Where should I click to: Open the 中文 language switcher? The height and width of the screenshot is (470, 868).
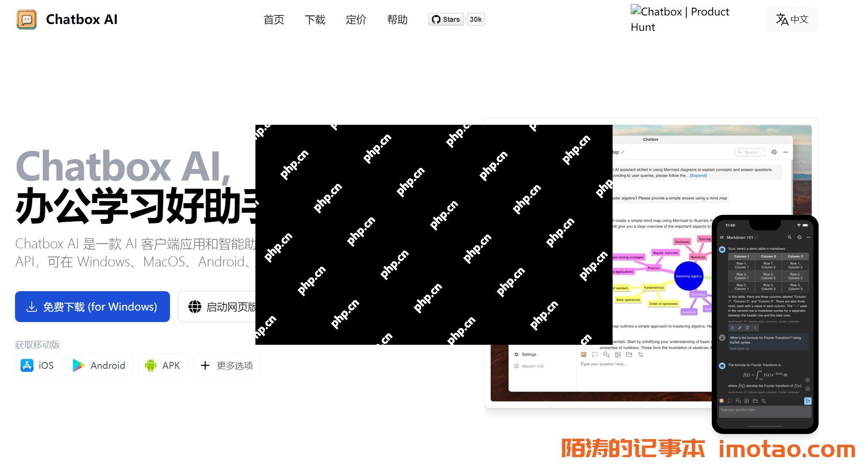click(792, 19)
